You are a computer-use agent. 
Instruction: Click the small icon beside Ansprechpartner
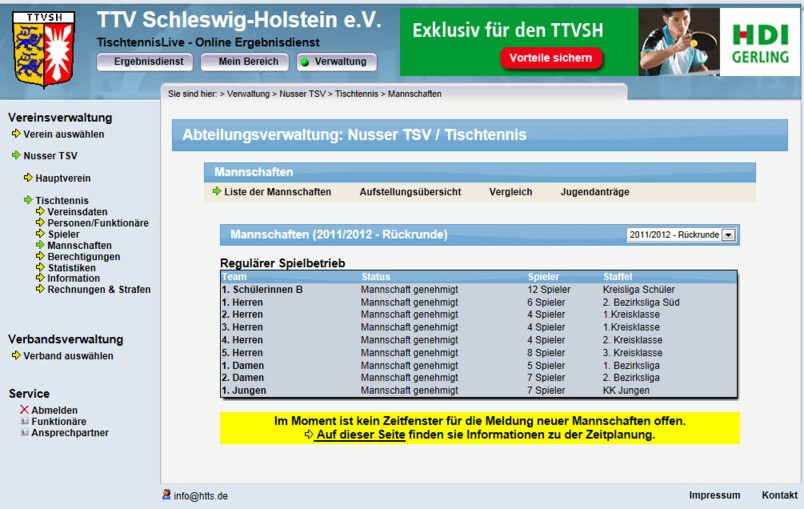(24, 433)
